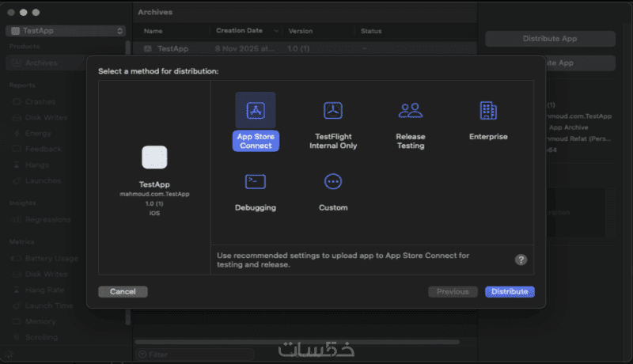Select the Custom ellipsis icon
The height and width of the screenshot is (364, 633).
tap(333, 181)
